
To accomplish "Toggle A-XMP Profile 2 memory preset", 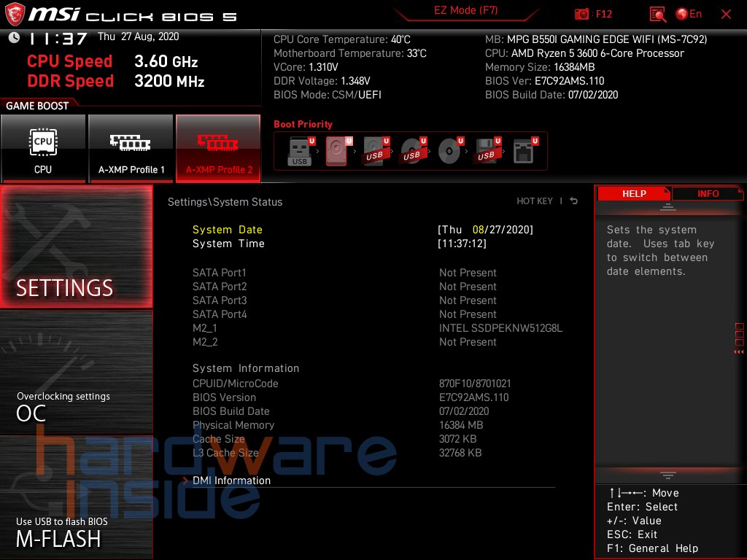I will click(x=218, y=148).
